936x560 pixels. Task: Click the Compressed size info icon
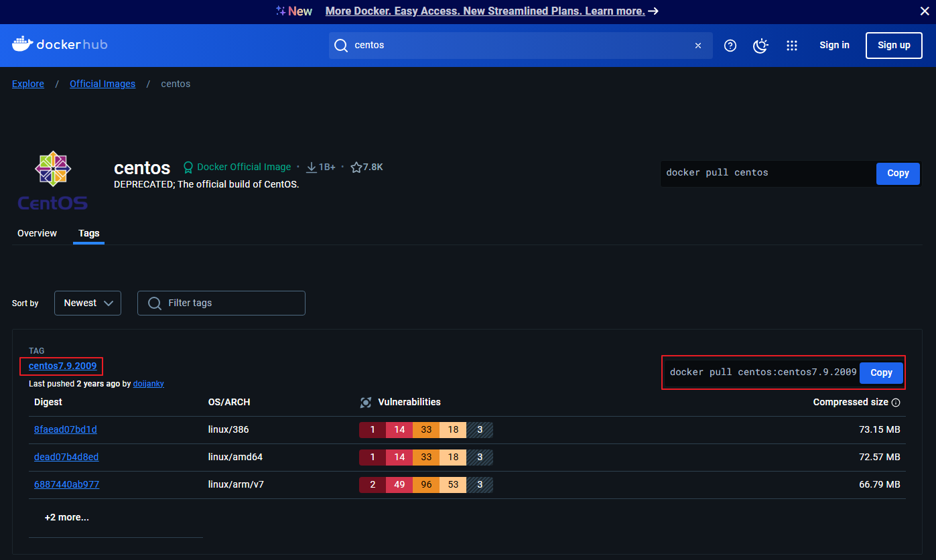tap(896, 403)
